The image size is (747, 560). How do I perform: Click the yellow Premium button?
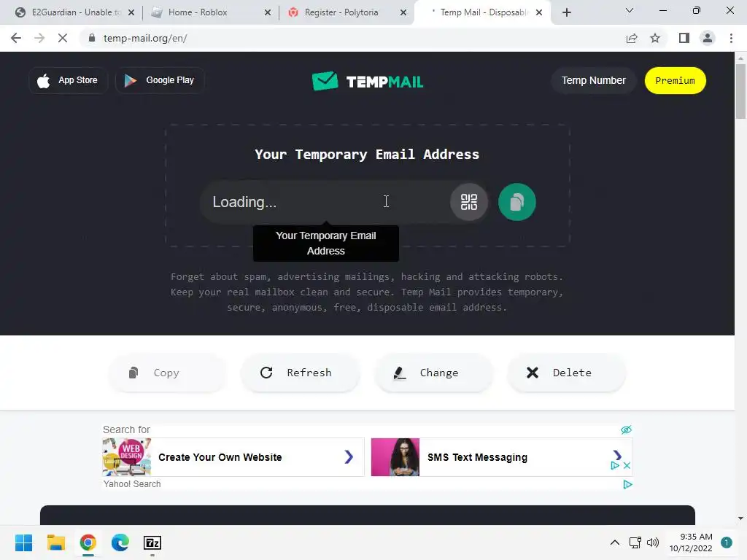pos(675,80)
